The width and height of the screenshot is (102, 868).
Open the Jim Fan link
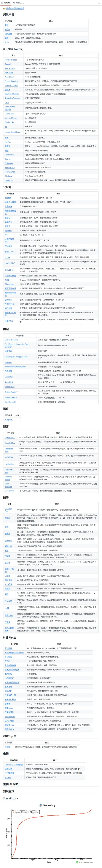(x=8, y=142)
